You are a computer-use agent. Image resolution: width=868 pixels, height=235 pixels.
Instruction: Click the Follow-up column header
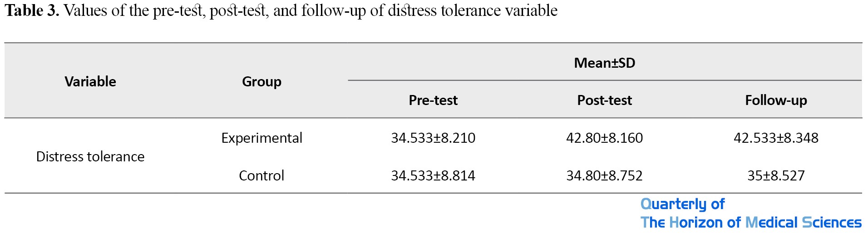776,100
